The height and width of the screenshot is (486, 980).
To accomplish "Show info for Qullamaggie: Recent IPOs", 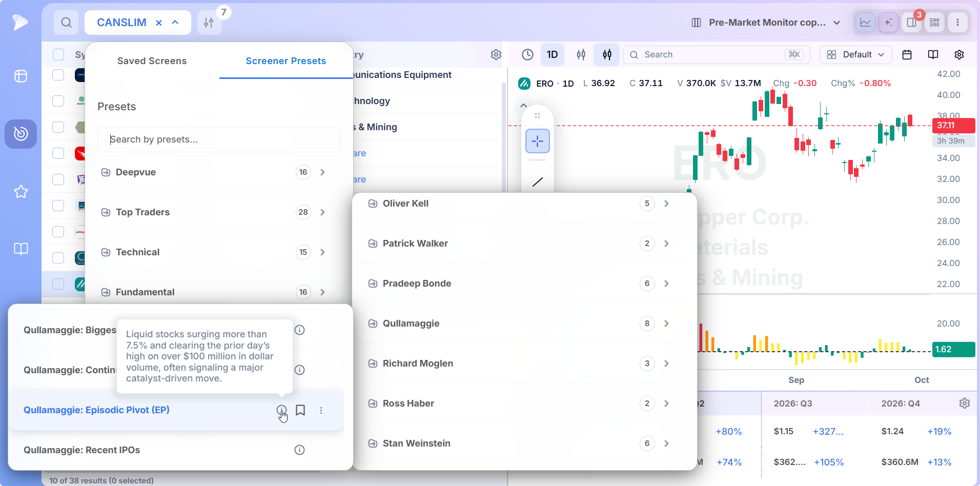I will (x=299, y=450).
